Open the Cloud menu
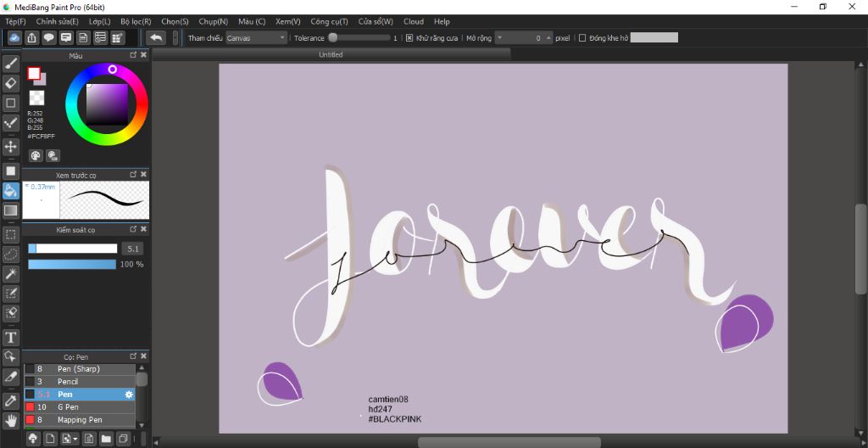 point(414,21)
